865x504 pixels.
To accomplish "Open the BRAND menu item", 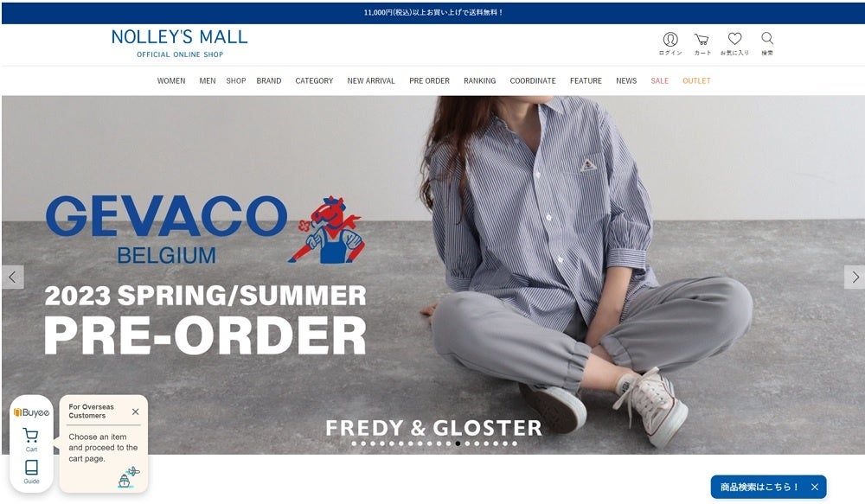I will pos(269,80).
